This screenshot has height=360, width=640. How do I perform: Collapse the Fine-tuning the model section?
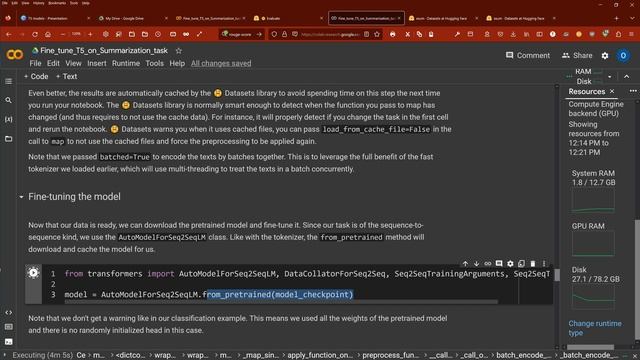tap(21, 197)
